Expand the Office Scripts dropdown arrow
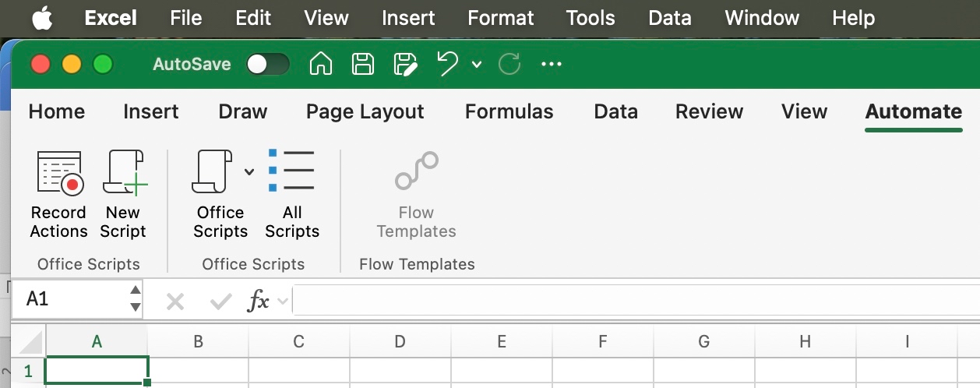This screenshot has width=980, height=388. tap(249, 171)
